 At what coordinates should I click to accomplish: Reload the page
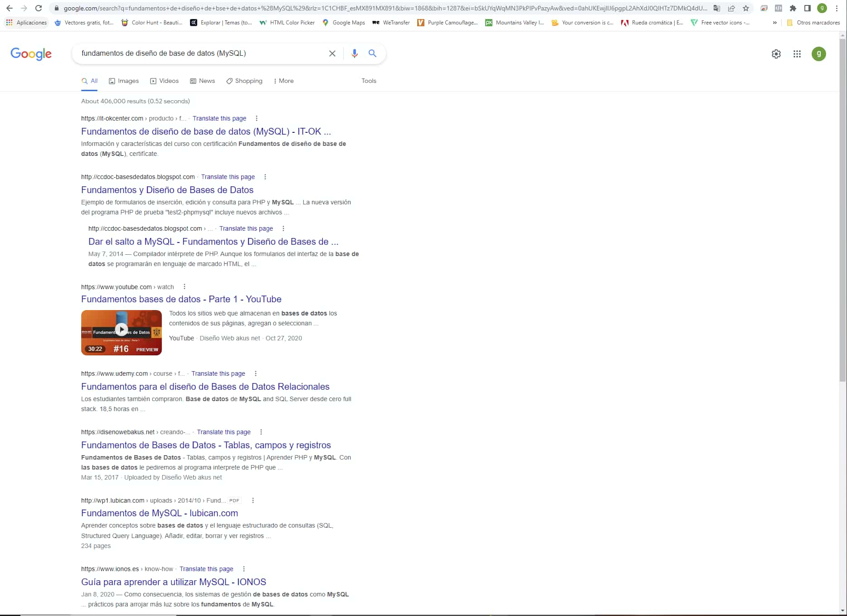click(x=39, y=8)
